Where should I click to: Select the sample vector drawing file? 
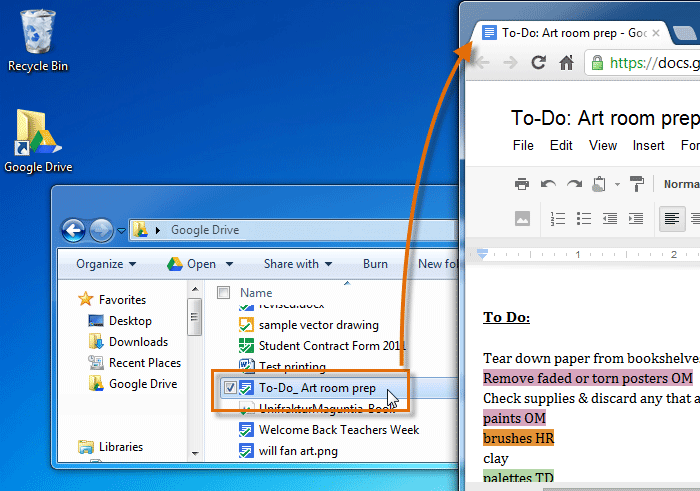pos(309,325)
